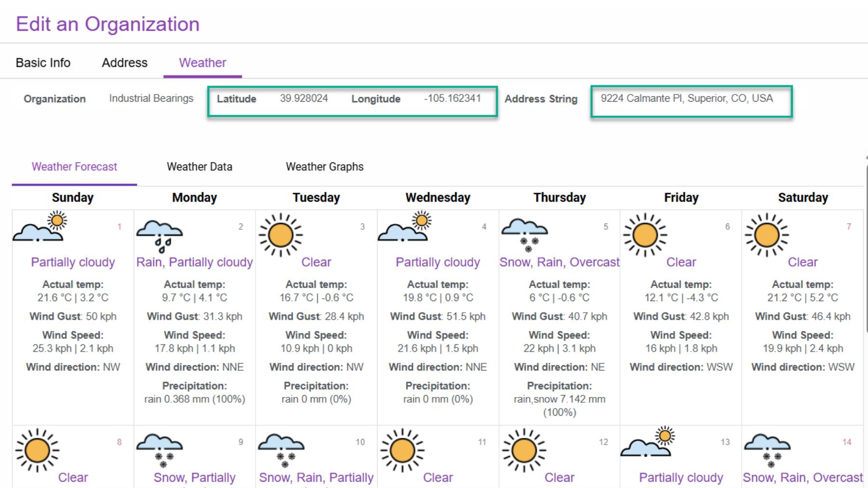Click date number 5 on Thursday
This screenshot has width=868, height=488.
[606, 226]
